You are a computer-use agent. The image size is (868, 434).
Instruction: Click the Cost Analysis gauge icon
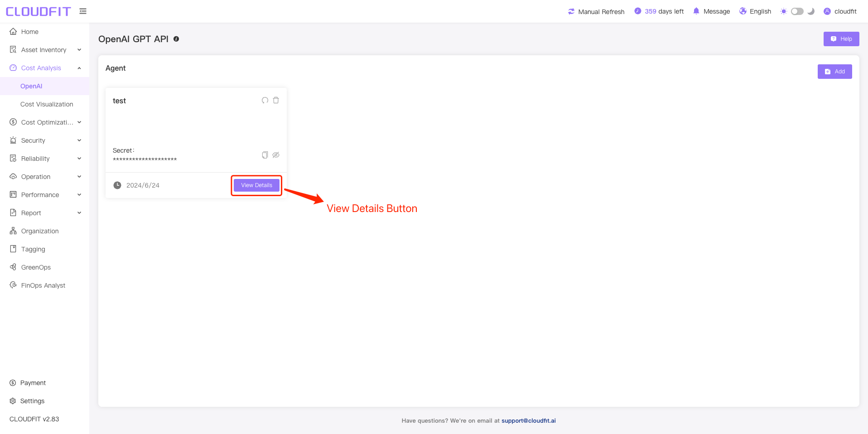pos(13,68)
